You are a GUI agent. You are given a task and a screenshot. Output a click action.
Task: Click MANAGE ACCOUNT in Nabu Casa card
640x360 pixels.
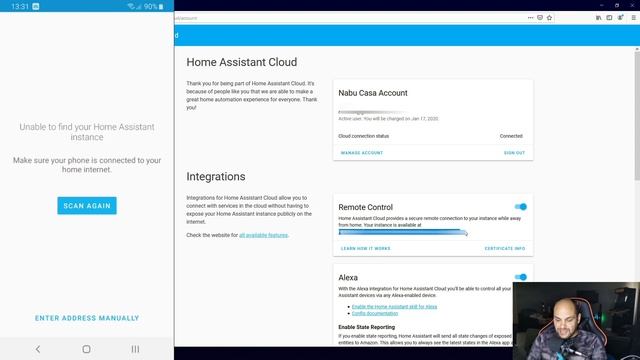pyautogui.click(x=362, y=153)
